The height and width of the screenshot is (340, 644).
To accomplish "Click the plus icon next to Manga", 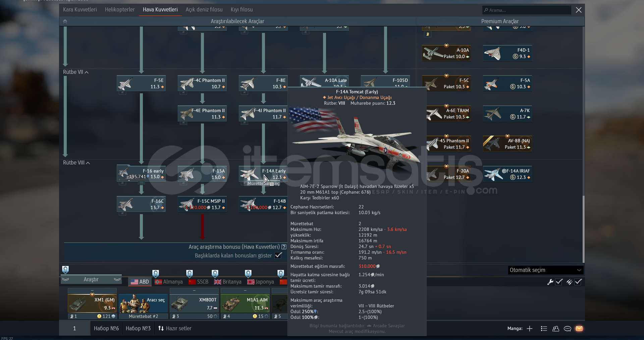I will point(530,329).
